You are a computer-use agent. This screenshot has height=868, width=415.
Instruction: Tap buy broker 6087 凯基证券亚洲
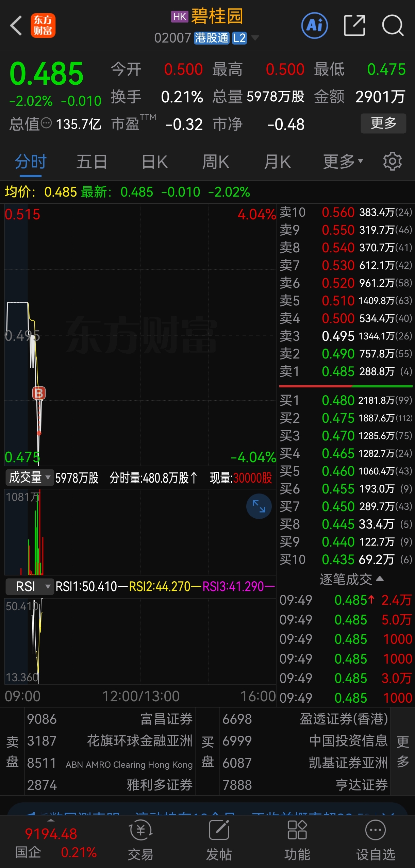coord(305,763)
